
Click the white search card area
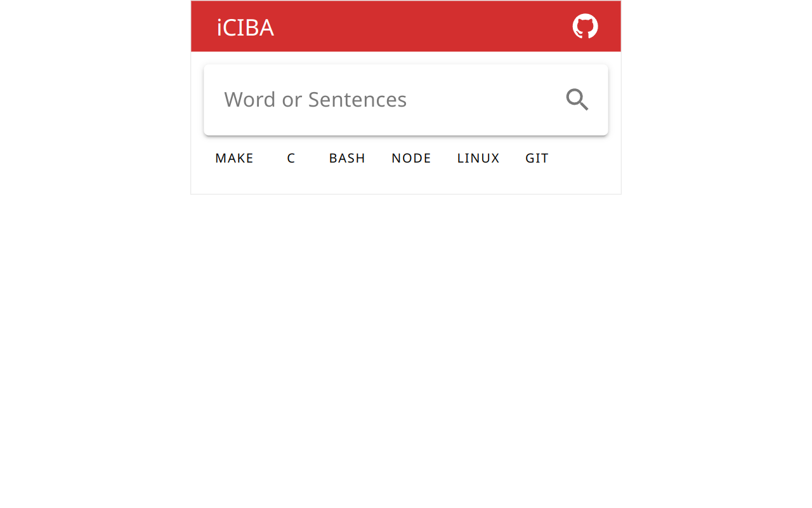click(x=406, y=99)
